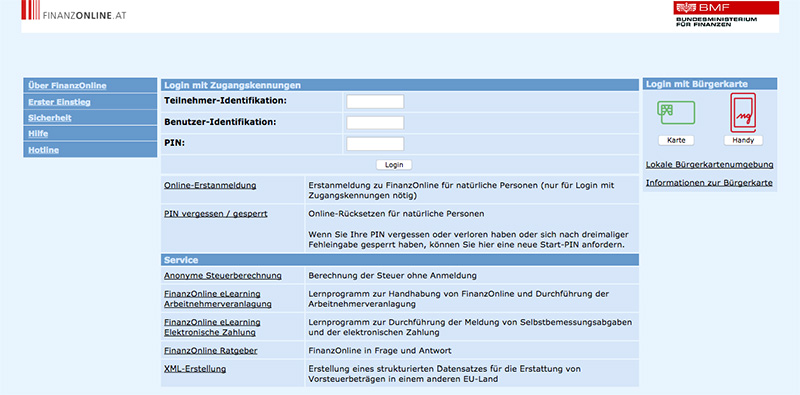Open the Sicherheit menu item
This screenshot has height=395, width=800.
pyautogui.click(x=49, y=118)
